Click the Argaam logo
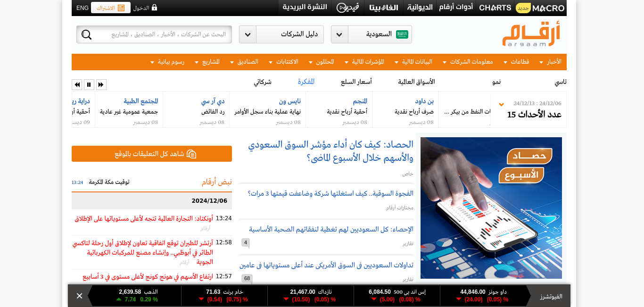Image resolution: width=644 pixels, height=307 pixels. 532,35
